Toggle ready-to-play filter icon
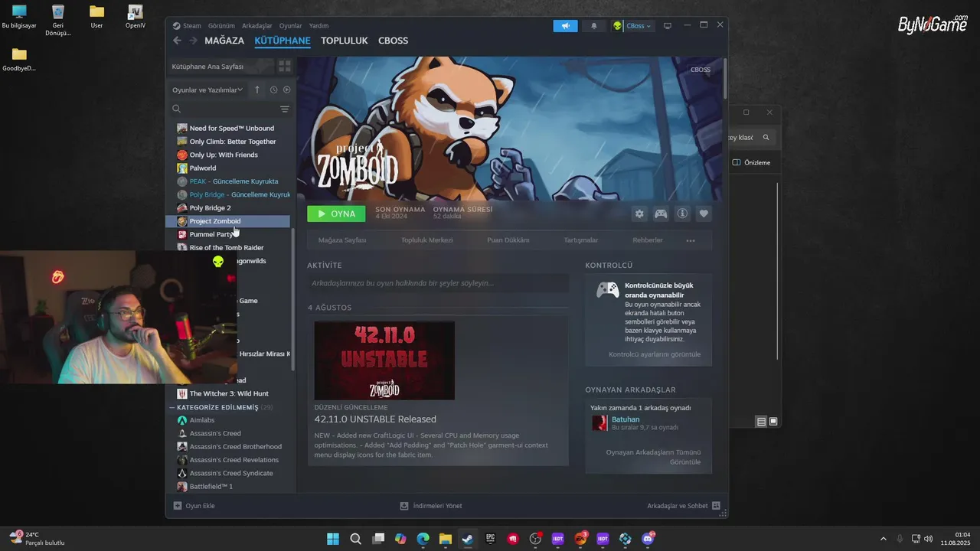 (286, 90)
